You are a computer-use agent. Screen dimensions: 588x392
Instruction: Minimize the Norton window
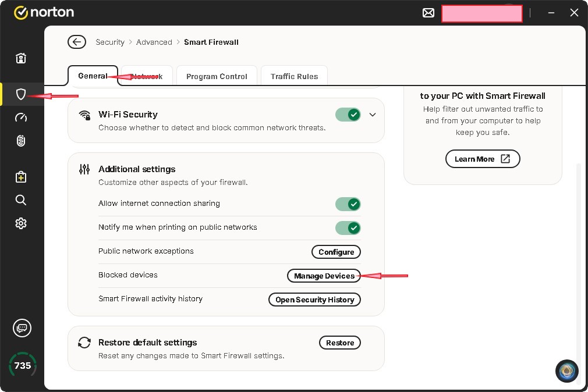click(x=551, y=13)
